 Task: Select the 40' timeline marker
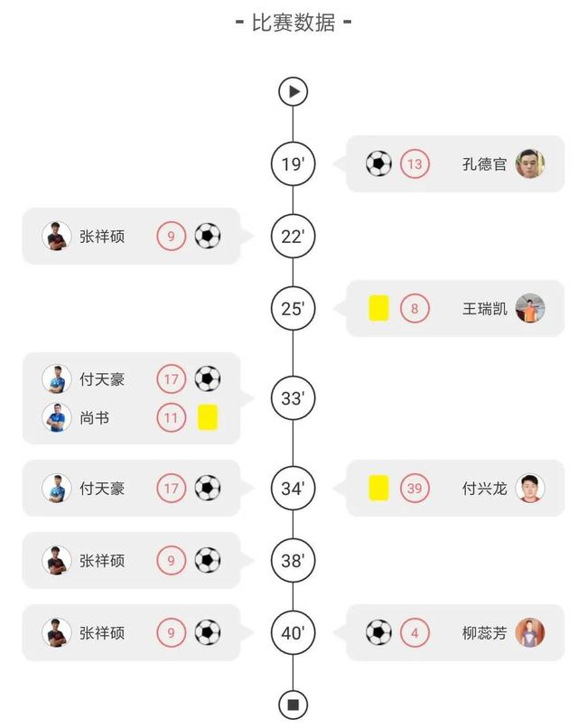click(x=293, y=633)
